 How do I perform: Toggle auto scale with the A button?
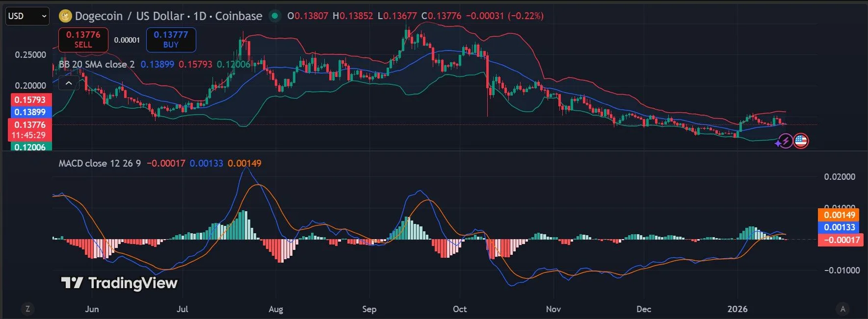click(842, 309)
